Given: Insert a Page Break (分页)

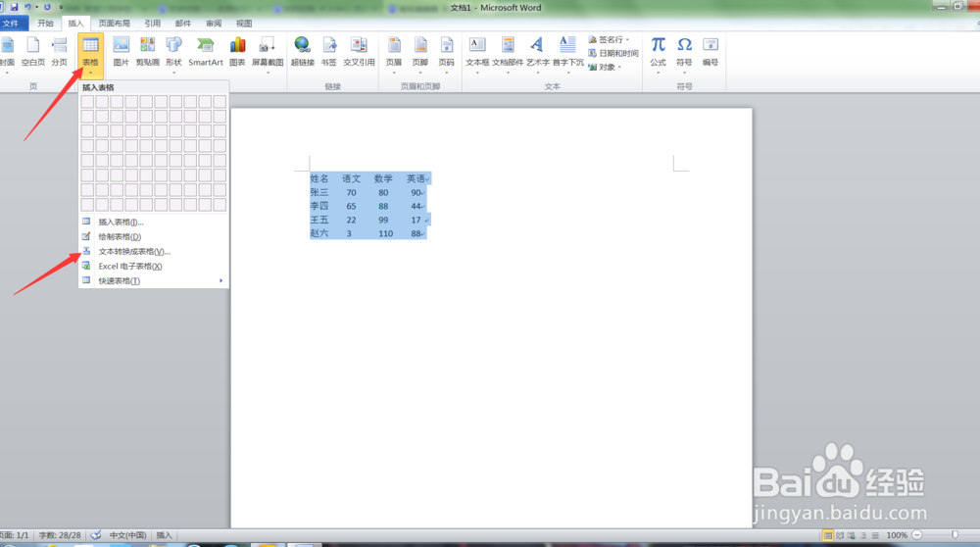Looking at the screenshot, I should click(x=60, y=52).
